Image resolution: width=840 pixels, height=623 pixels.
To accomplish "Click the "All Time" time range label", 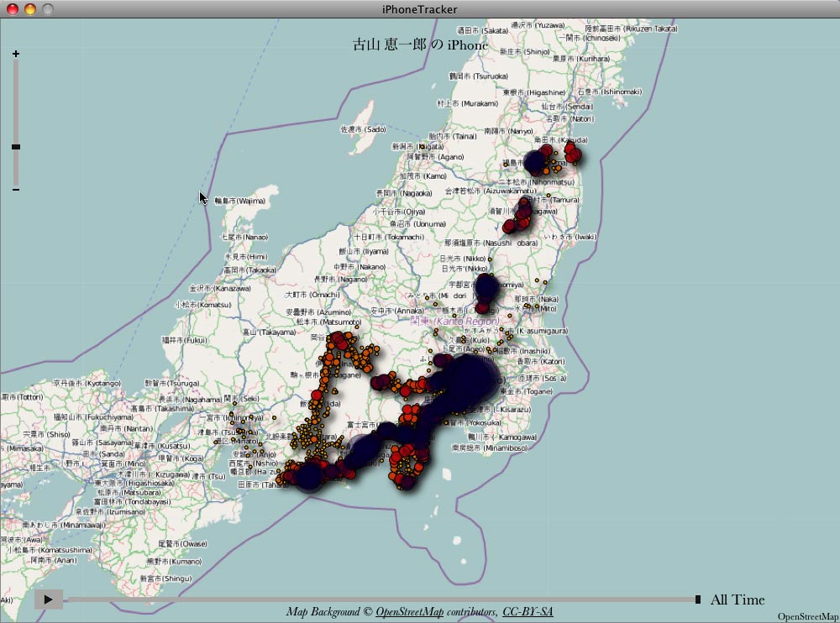I will point(738,599).
